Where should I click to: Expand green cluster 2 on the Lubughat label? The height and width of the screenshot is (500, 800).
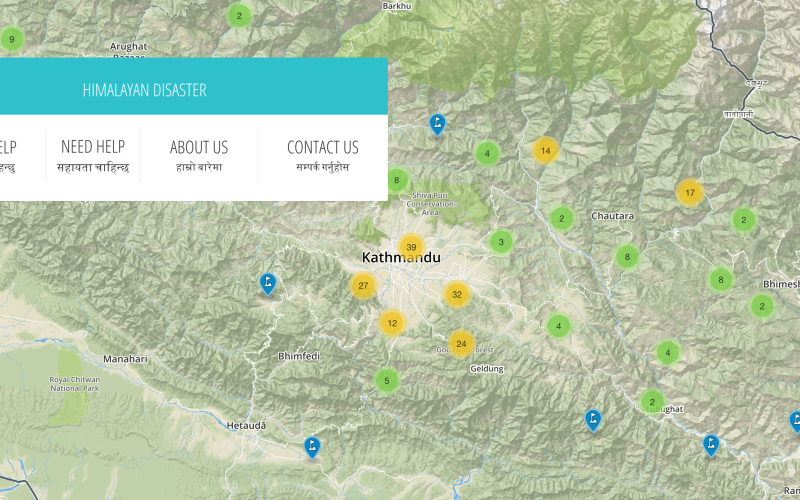click(652, 402)
